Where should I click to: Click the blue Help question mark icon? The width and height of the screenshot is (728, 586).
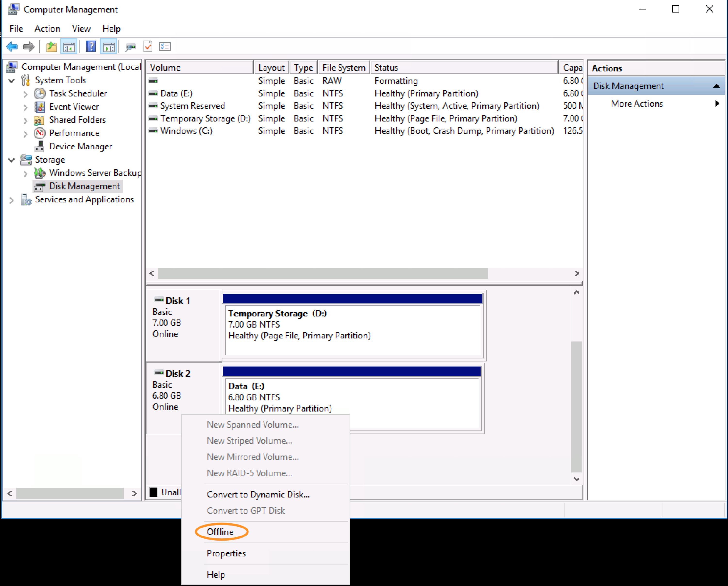(91, 47)
